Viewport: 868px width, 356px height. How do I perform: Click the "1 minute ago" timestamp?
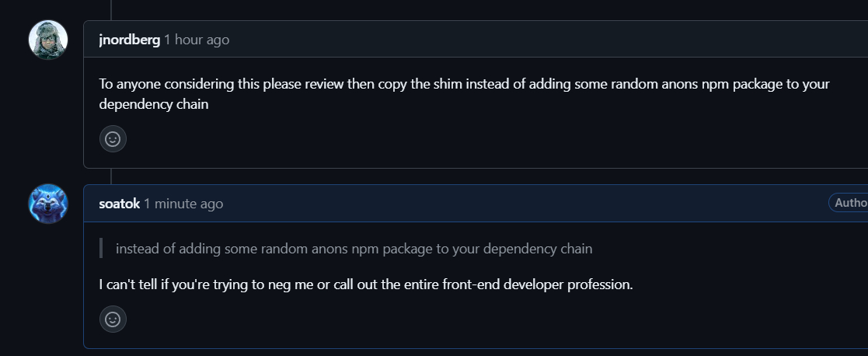click(183, 204)
